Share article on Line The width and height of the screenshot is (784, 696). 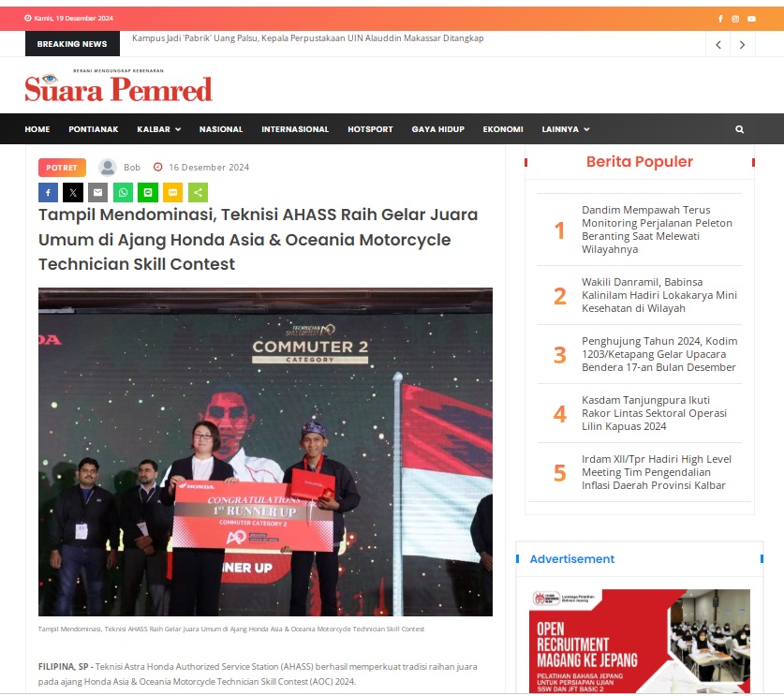click(x=148, y=192)
